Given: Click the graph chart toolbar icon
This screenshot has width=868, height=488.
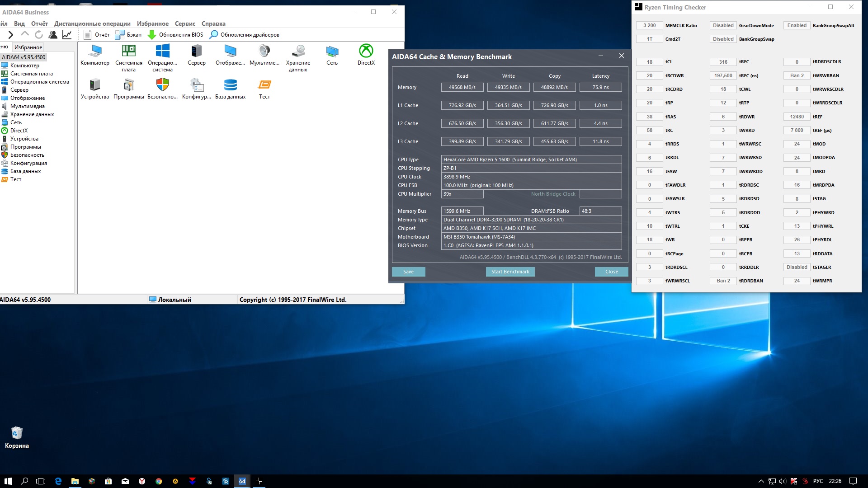Looking at the screenshot, I should (x=67, y=35).
